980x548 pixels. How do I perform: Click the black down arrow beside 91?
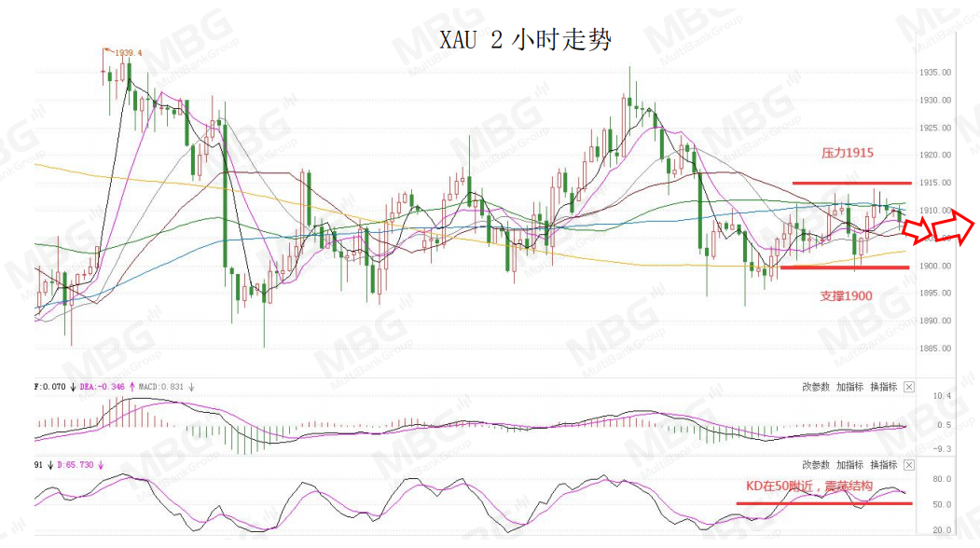[x=50, y=465]
